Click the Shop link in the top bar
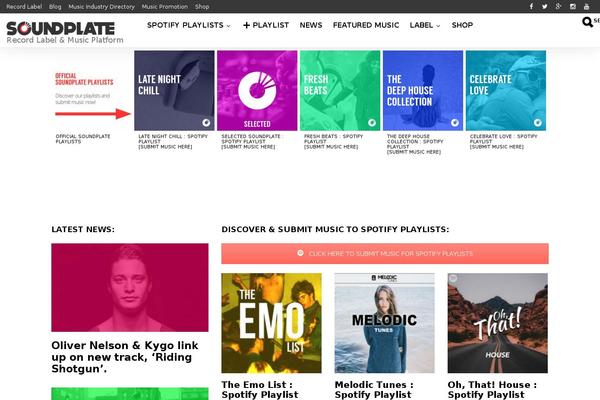 202,7
